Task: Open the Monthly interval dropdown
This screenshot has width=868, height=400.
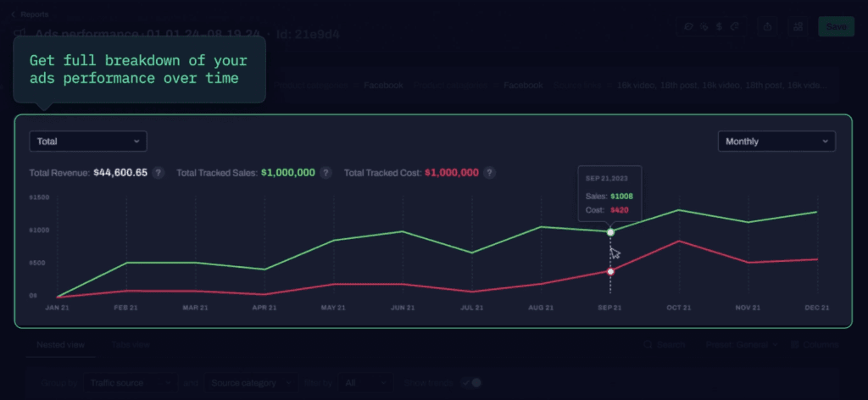Action: 776,142
